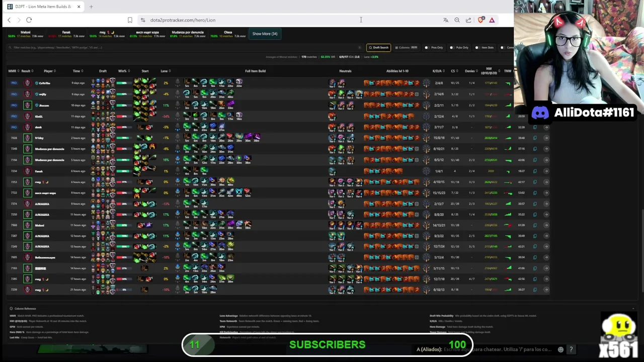
Task: Click the copy icon in the 42:06 match row
Action: pyautogui.click(x=535, y=160)
